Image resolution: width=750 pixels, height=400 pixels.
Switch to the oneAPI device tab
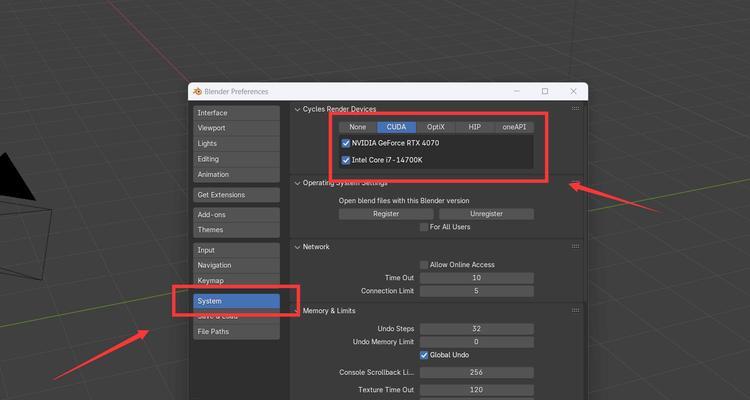(x=514, y=127)
